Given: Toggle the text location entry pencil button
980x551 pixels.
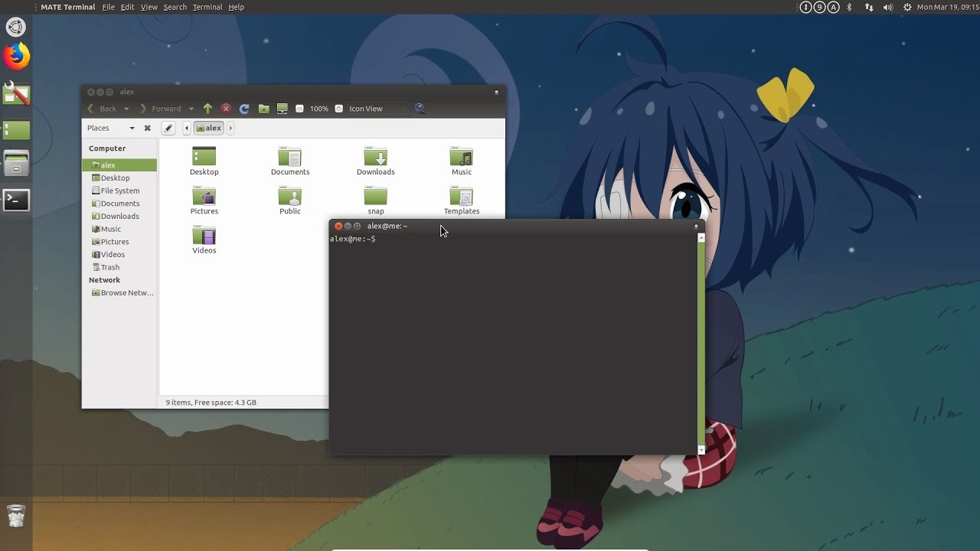Looking at the screenshot, I should 168,128.
